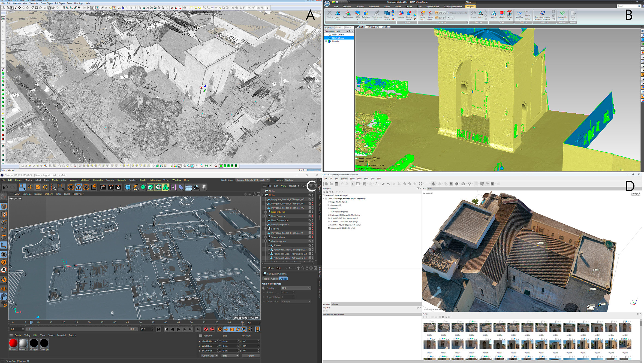The width and height of the screenshot is (644, 363).
Task: Click the Converti in punti icon
Action: click(562, 15)
